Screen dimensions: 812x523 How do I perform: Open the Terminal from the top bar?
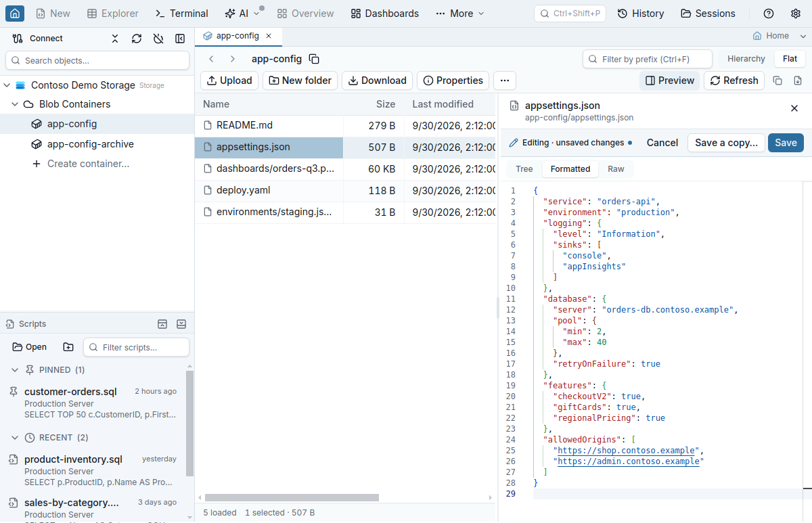(x=182, y=14)
